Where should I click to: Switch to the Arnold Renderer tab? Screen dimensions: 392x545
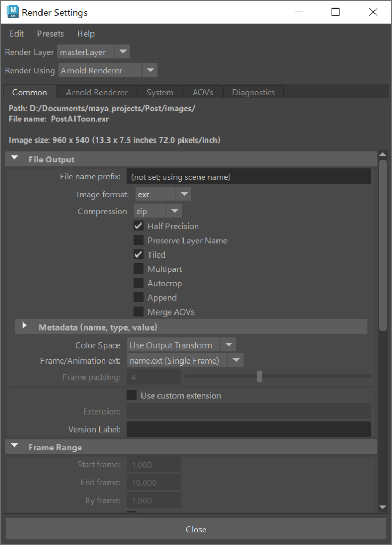(97, 93)
